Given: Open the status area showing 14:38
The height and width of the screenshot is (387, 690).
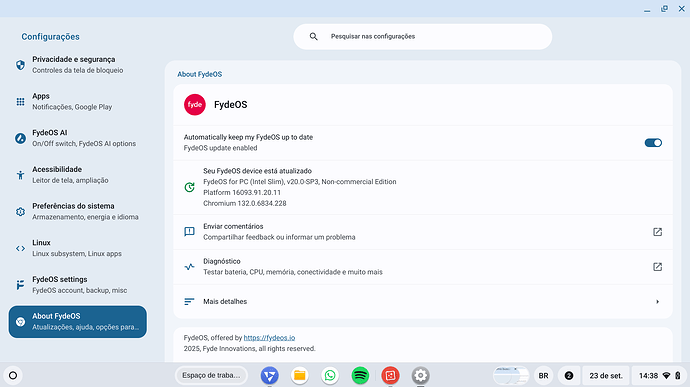Looking at the screenshot, I should 659,376.
